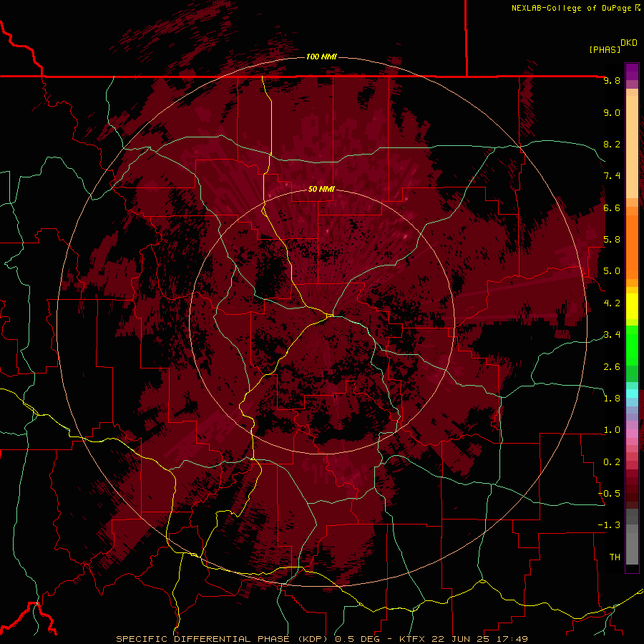The width and height of the screenshot is (644, 644).
Task: Select the 9.0 value on the scale
Action: point(612,112)
